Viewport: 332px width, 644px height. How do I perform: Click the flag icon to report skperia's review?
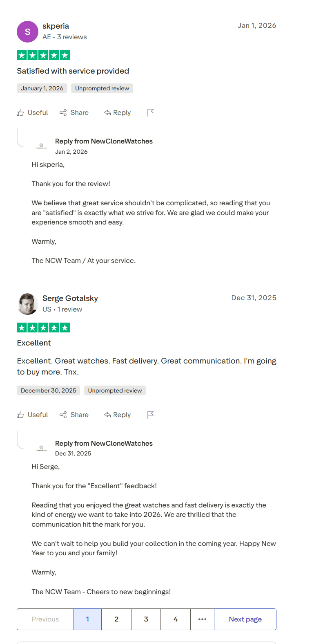coord(150,112)
